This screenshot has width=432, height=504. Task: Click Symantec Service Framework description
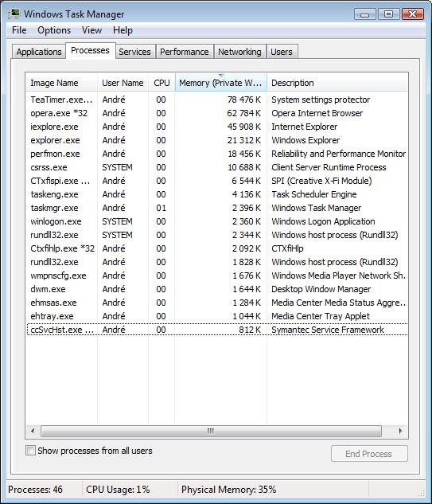(328, 330)
